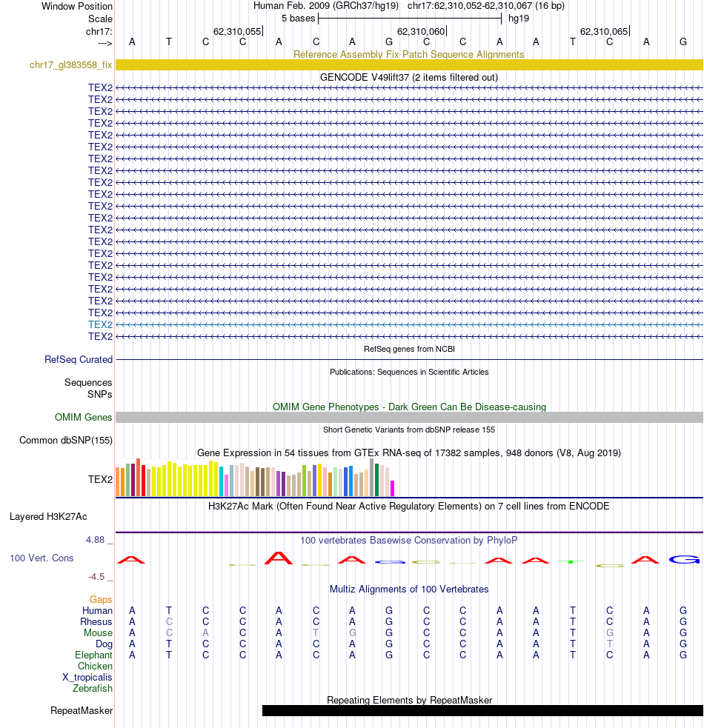Click the magenta bar in GTEx expression chart

click(392, 489)
